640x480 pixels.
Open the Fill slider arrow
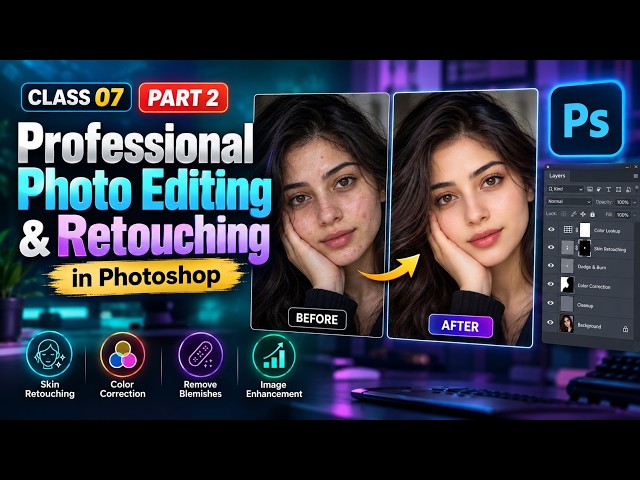(634, 215)
